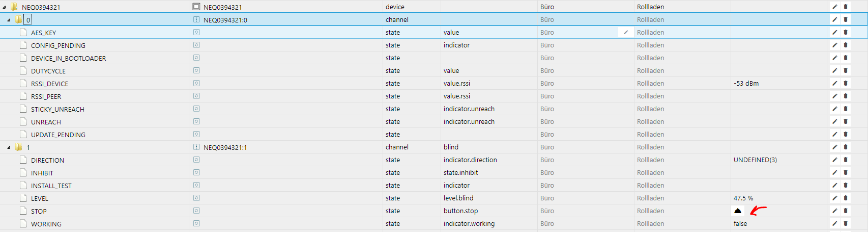Click the pencil icon in RSSI_DEVICE row
Viewport: 868px width, 232px height.
point(834,84)
